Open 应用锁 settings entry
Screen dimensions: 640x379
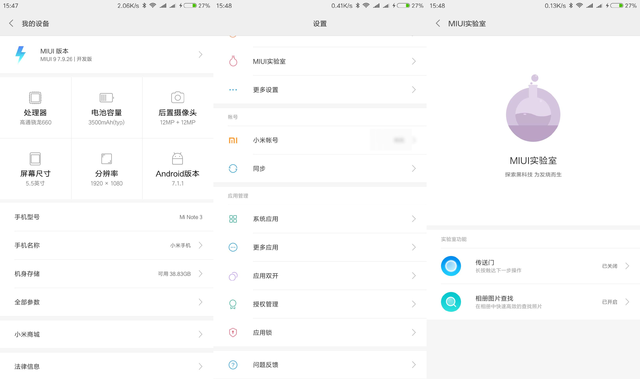[x=320, y=332]
